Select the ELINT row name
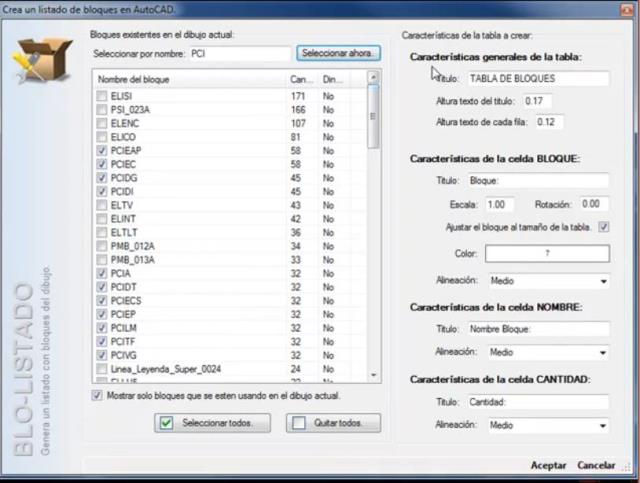The image size is (640, 483). [x=123, y=219]
